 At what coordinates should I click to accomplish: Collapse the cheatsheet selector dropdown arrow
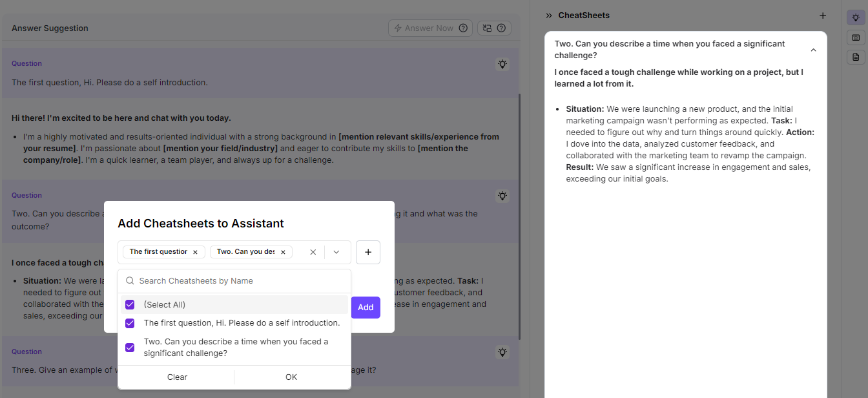tap(336, 252)
